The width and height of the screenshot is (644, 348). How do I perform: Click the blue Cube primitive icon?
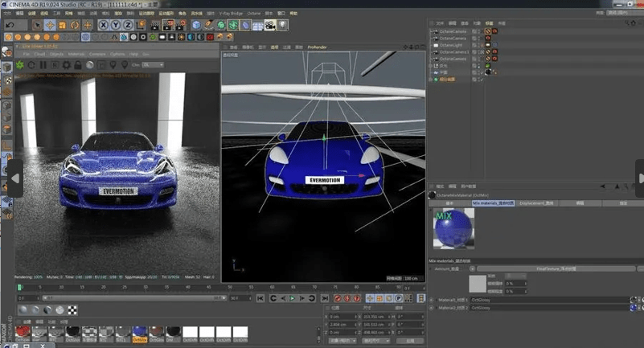pos(196,26)
